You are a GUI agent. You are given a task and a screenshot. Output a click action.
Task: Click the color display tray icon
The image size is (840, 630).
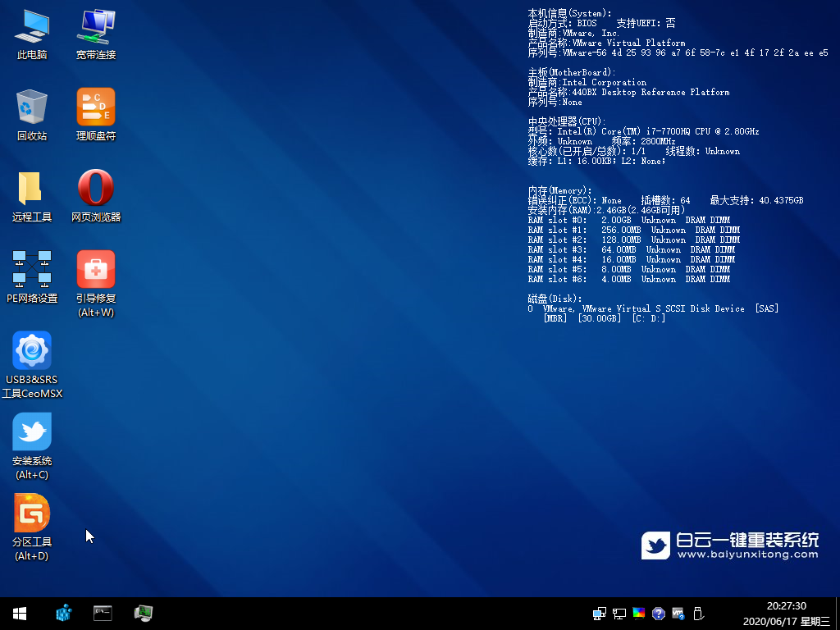pos(638,614)
